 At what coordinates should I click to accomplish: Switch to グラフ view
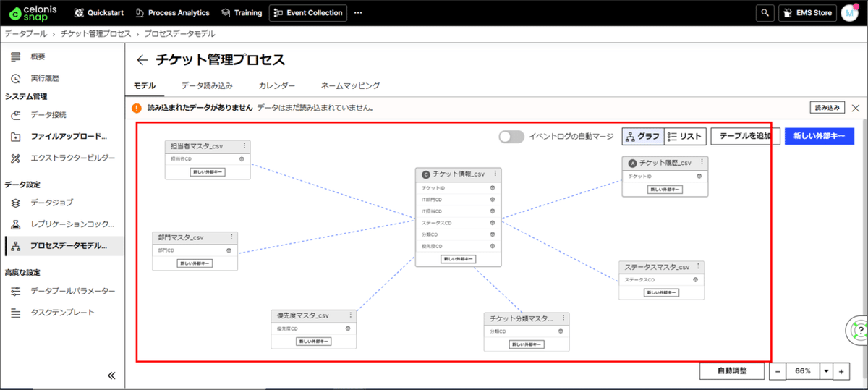click(642, 136)
